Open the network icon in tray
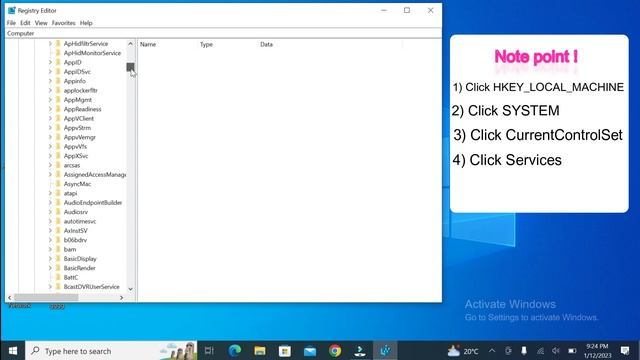The height and width of the screenshot is (360, 640). click(x=540, y=351)
